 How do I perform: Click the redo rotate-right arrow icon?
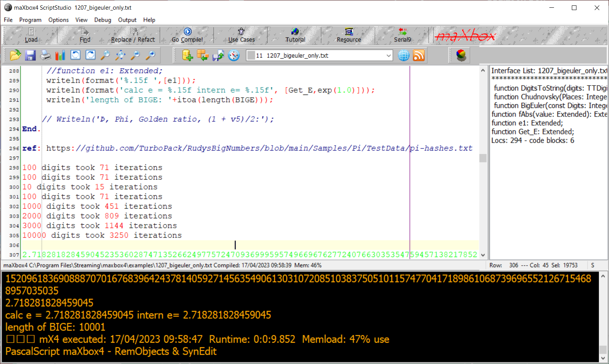91,55
